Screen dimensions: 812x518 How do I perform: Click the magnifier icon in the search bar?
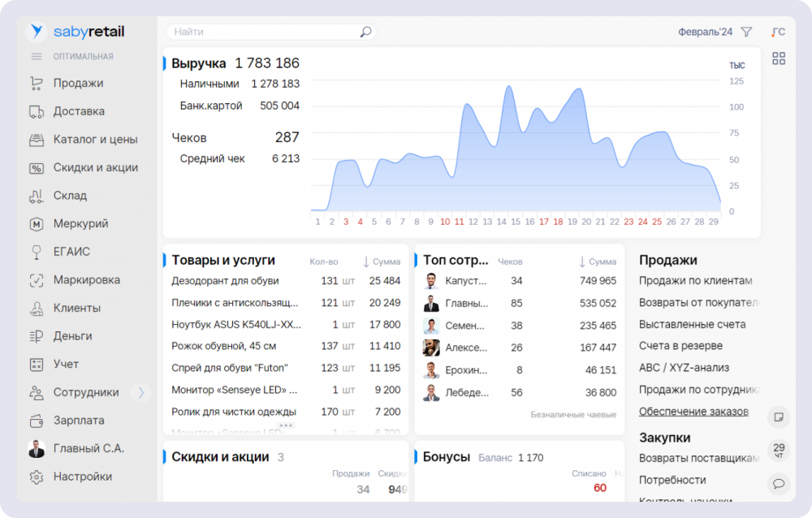tap(365, 32)
